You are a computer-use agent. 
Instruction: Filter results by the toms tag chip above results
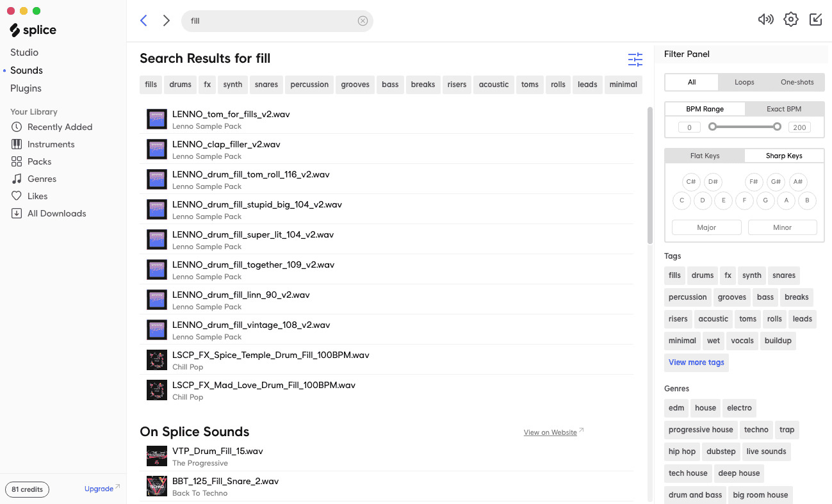(530, 85)
